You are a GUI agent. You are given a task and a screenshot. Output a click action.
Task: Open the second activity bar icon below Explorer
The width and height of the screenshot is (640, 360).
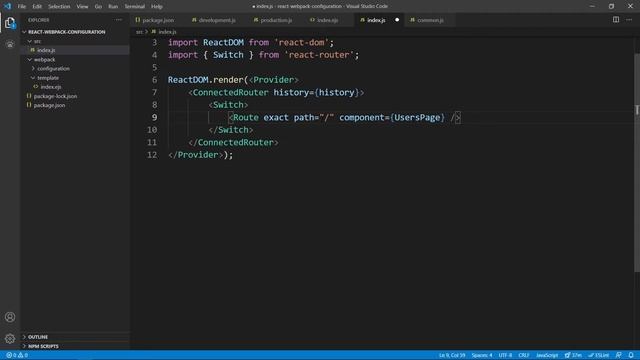coord(10,44)
